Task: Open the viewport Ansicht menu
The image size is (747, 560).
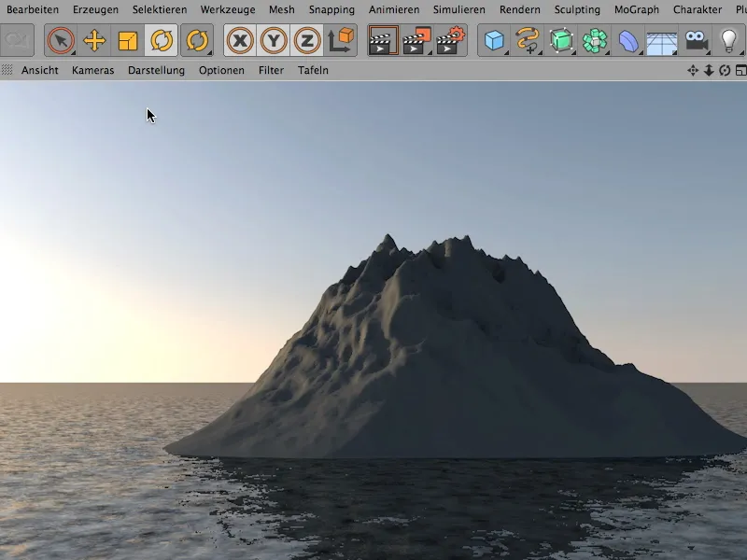Action: [x=39, y=71]
